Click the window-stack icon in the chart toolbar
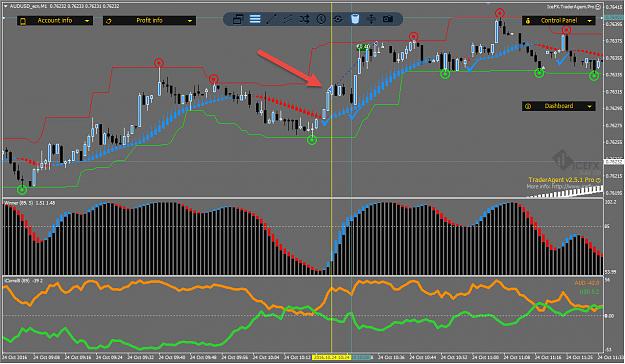Screen dimensions: 625x364 coord(238,19)
